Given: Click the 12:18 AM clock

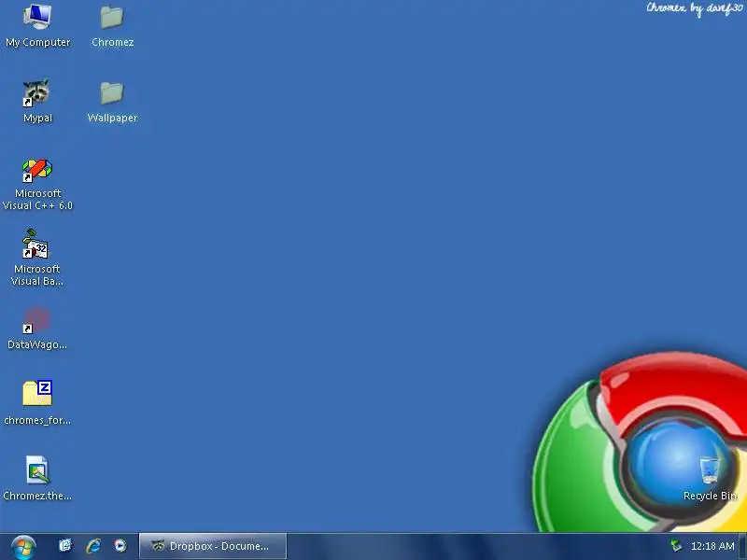Looking at the screenshot, I should point(712,546).
